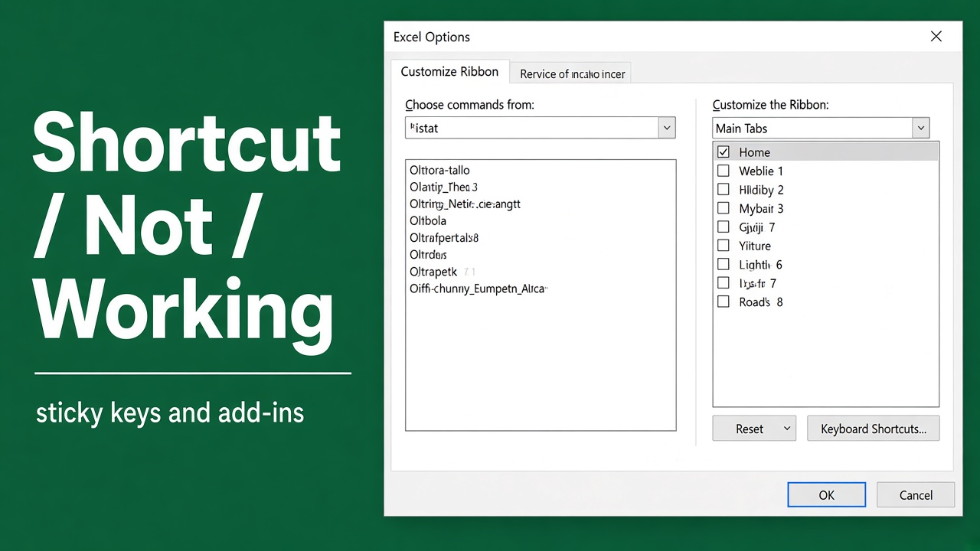Tick the checkbox in the row ending in 7 above Road's 8
The image size is (980, 551).
tap(723, 283)
